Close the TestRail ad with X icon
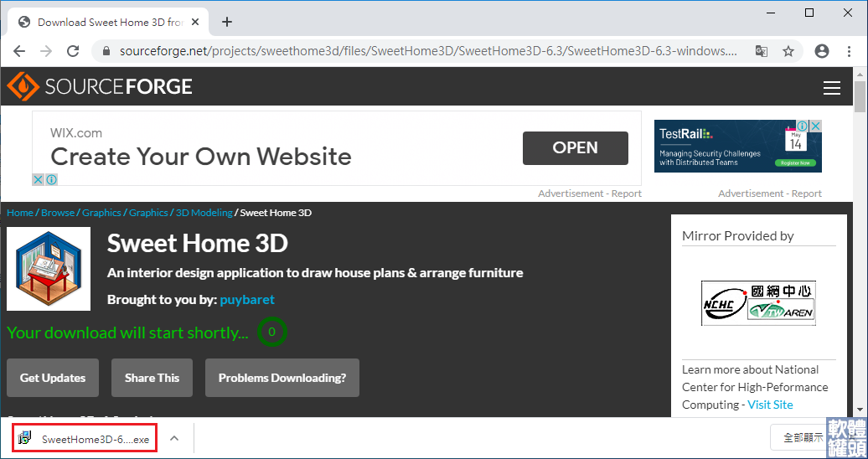This screenshot has width=868, height=459. click(815, 126)
